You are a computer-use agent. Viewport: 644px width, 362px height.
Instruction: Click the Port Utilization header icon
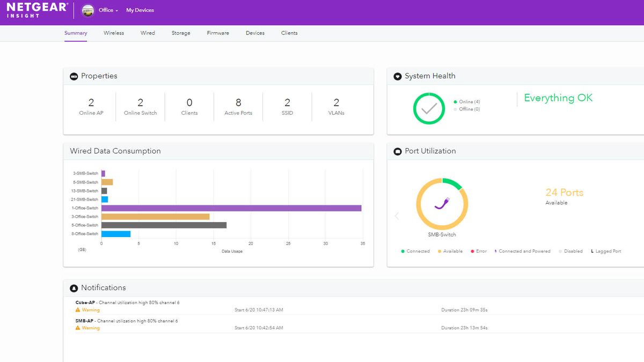(x=398, y=151)
